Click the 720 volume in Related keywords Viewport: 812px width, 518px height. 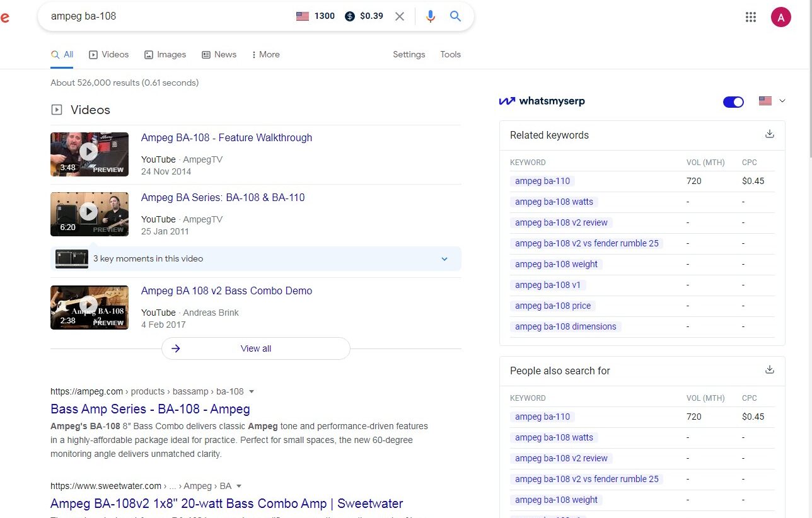pos(693,181)
